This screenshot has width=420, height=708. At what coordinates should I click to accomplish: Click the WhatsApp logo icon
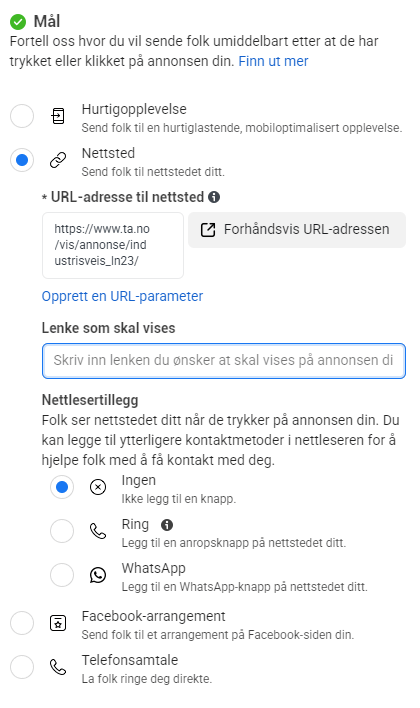click(98, 575)
